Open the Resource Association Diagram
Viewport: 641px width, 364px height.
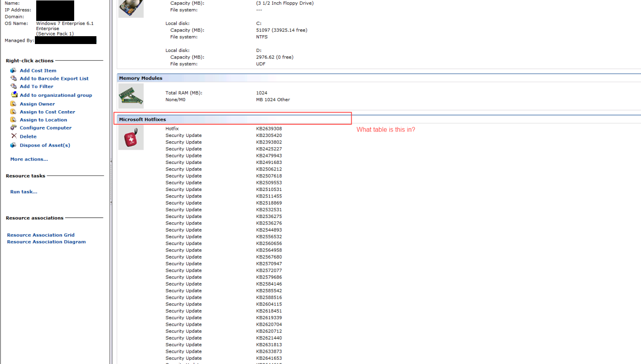pos(46,242)
